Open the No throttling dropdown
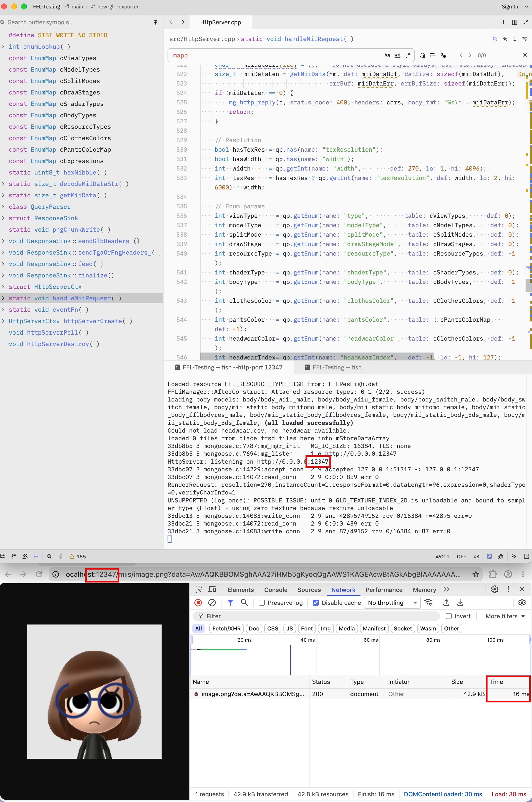This screenshot has height=802, width=532. [x=392, y=603]
